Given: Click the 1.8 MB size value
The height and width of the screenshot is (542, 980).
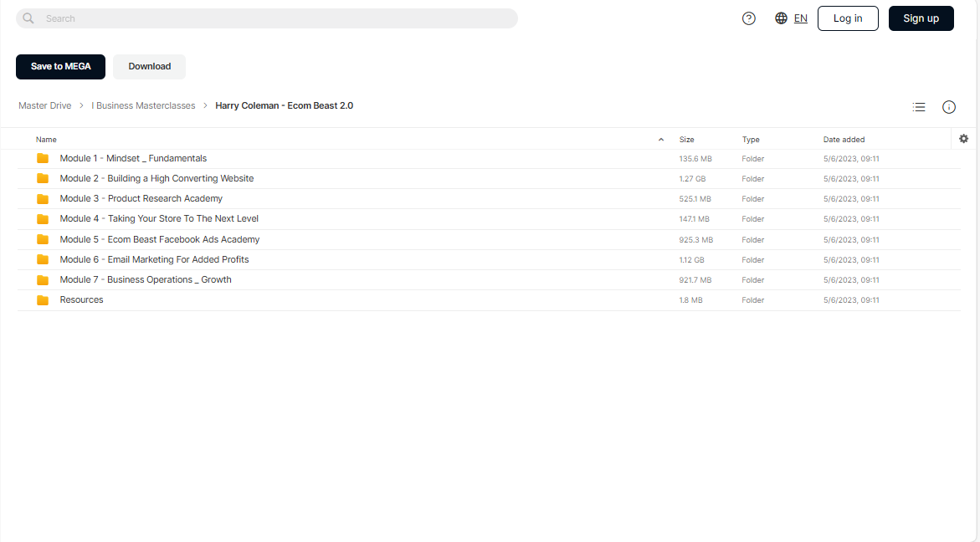Looking at the screenshot, I should pyautogui.click(x=691, y=300).
